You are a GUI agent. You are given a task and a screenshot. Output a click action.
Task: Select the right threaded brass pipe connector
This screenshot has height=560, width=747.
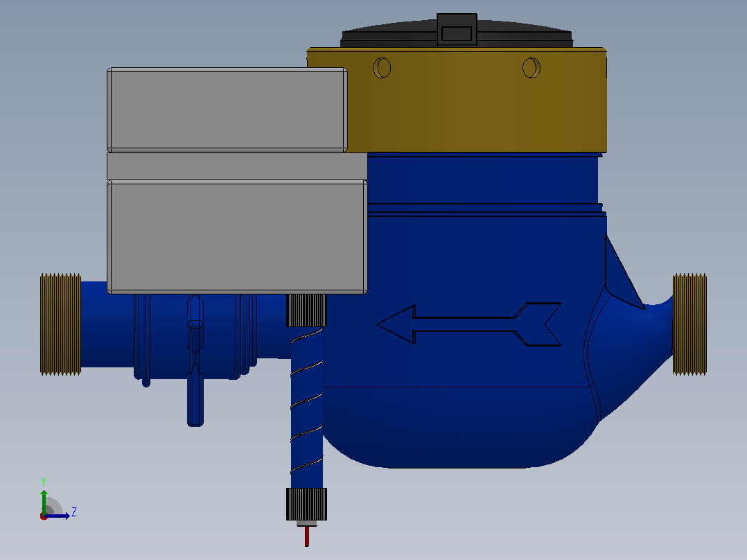(x=689, y=324)
